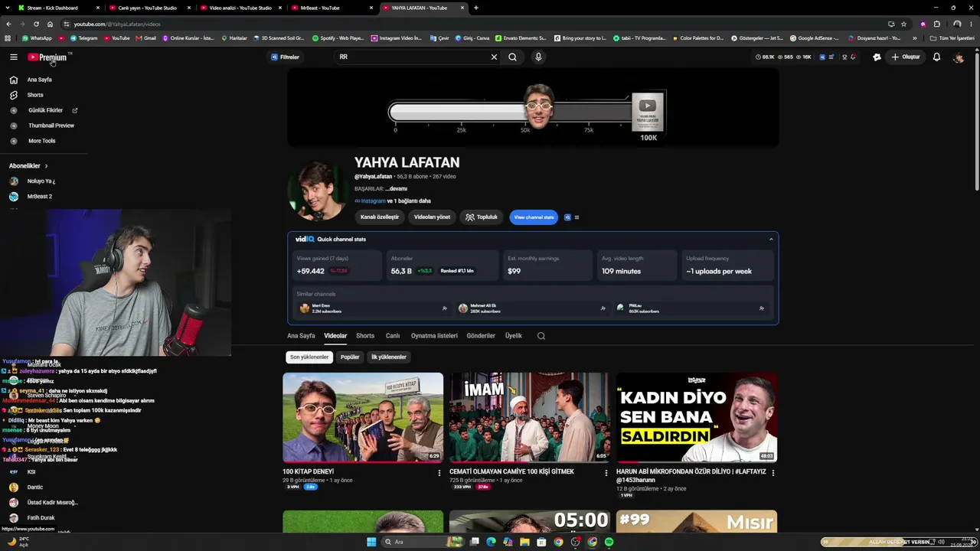The image size is (980, 551).
Task: Expand the Abonelikler subscriptions section
Action: (28, 166)
